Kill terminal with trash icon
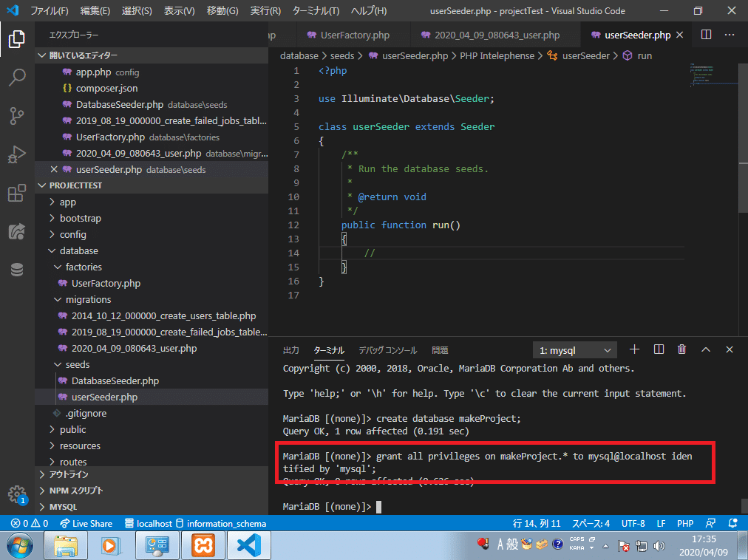This screenshot has width=748, height=560. tap(681, 349)
